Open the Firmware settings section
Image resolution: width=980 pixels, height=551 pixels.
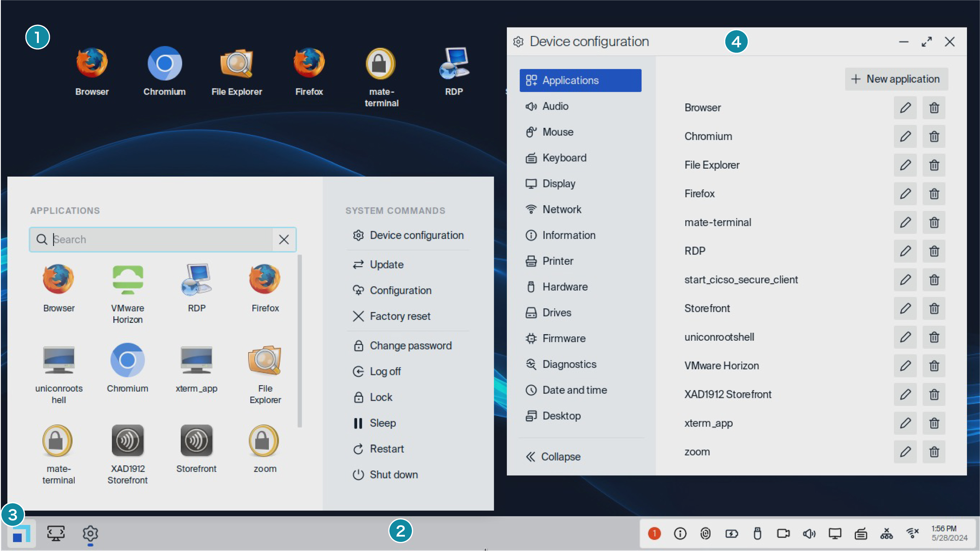pos(564,338)
